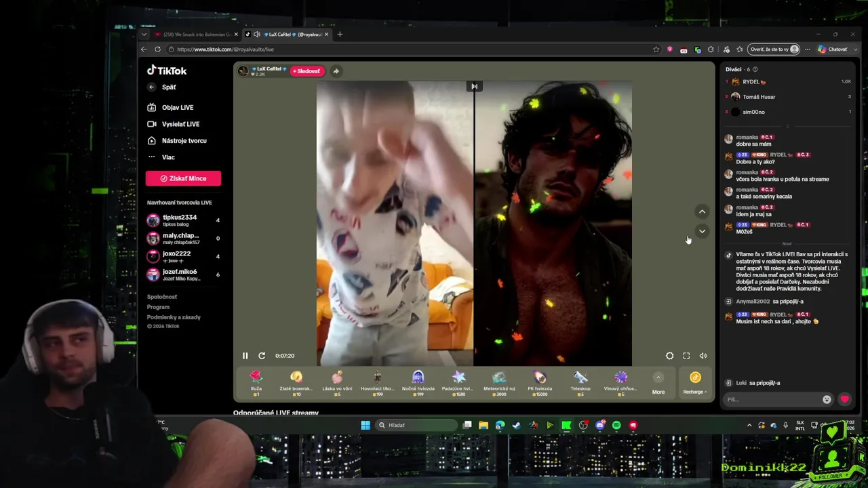Open File Explorer from taskbar
868x488 pixels.
(484, 425)
